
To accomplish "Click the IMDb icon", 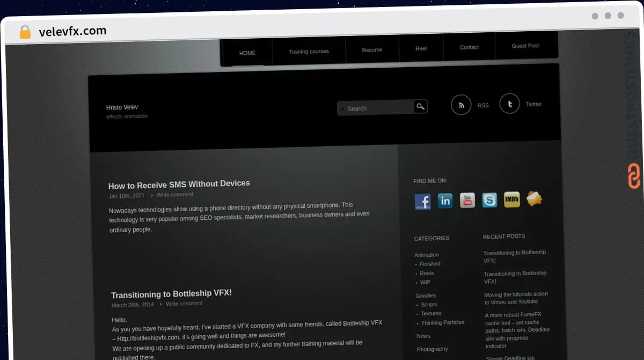I will pos(511,200).
